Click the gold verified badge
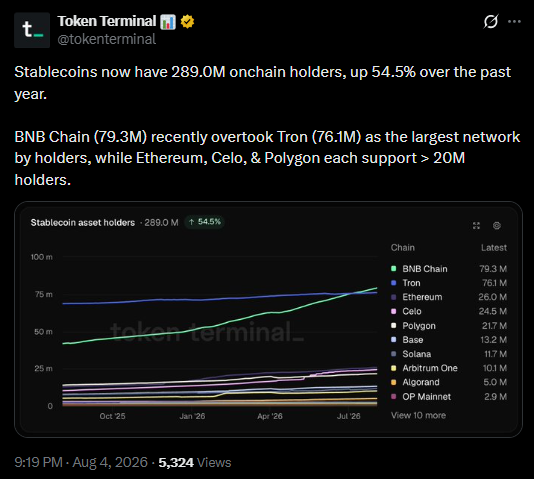 point(187,21)
